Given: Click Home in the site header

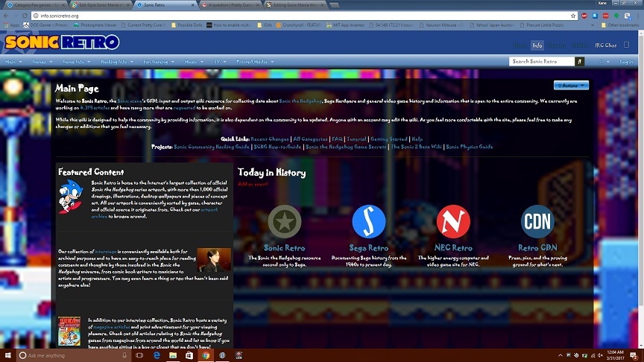Looking at the screenshot, I should 520,45.
